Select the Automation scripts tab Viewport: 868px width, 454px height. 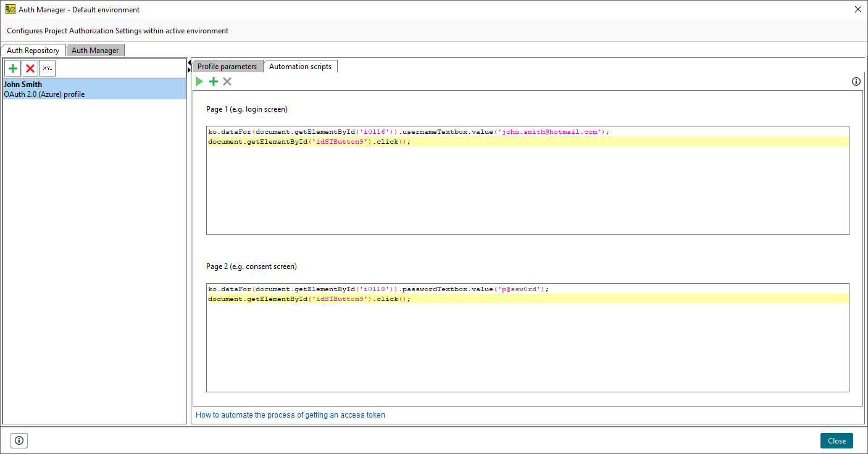pos(301,66)
